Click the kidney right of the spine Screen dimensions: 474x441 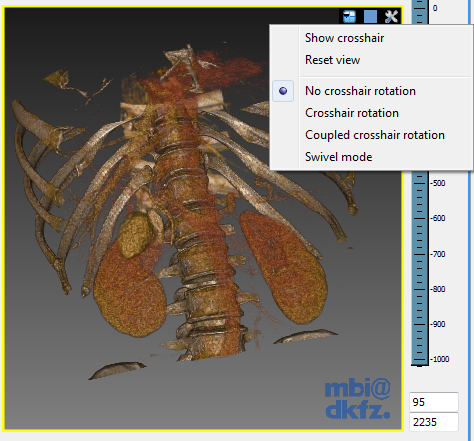[x=283, y=267]
